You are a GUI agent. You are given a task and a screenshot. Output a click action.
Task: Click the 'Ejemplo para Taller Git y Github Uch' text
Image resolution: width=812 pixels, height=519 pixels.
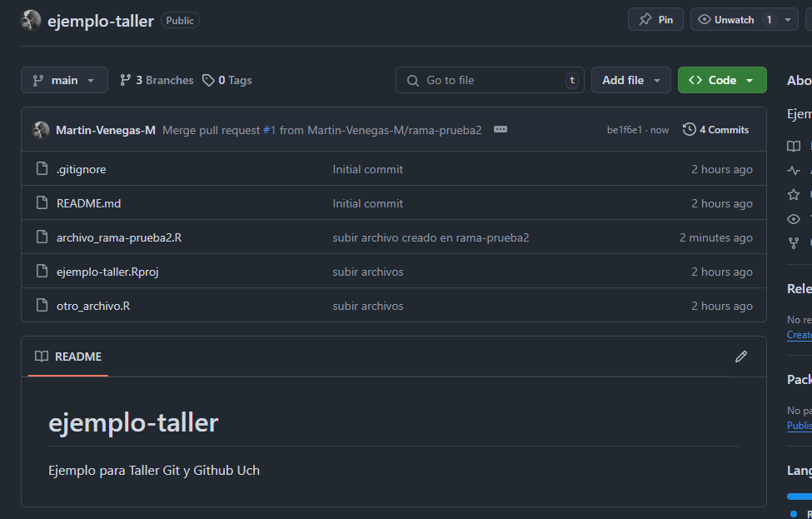[x=154, y=471]
